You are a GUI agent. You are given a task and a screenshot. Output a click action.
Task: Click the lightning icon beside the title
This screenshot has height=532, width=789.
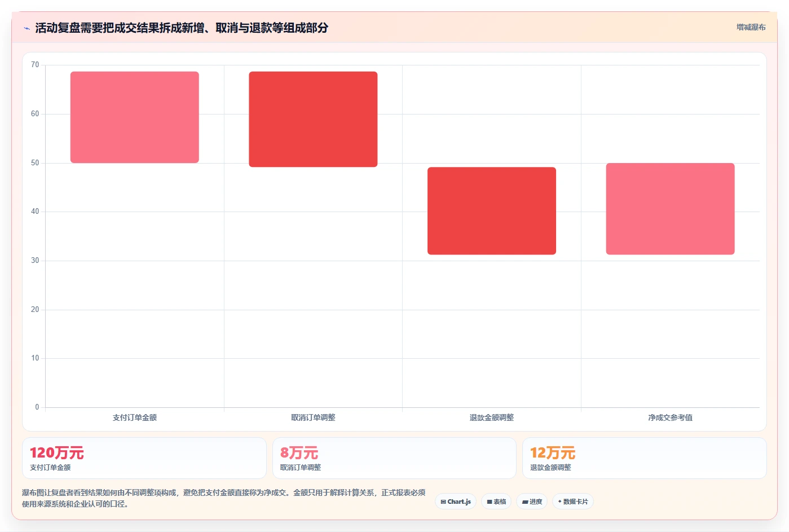[x=27, y=28]
